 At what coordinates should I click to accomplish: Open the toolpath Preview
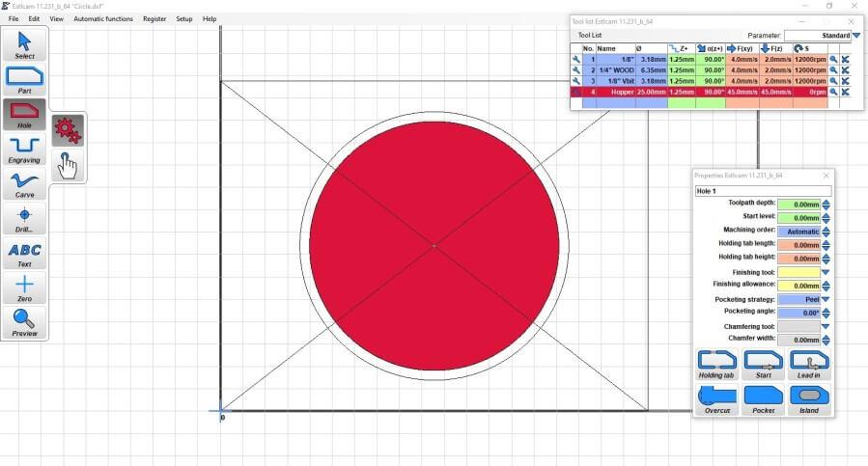pyautogui.click(x=25, y=322)
